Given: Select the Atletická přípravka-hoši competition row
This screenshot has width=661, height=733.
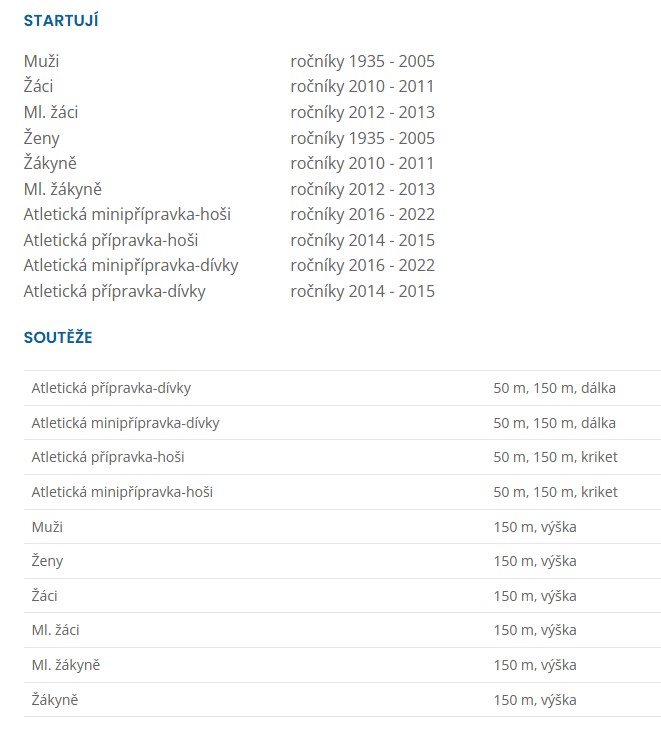Looking at the screenshot, I should click(108, 457).
